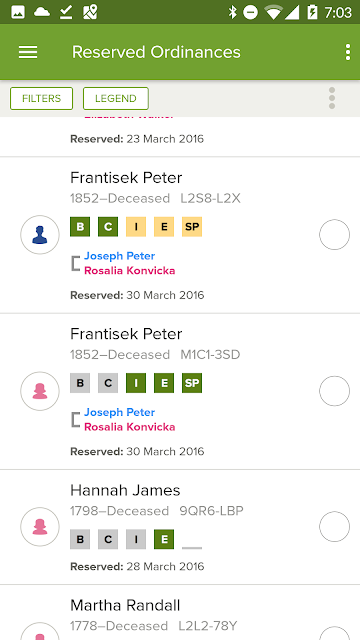Screen dimensions: 360x640
Task: Tap male avatar icon for Frantisek Peter L2S8-L2X
Action: pos(40,235)
